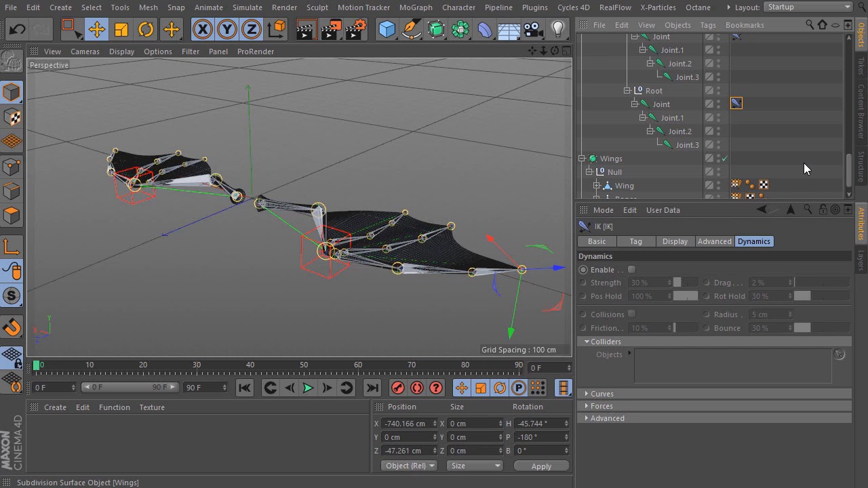This screenshot has height=488, width=868.
Task: Open the Size mode dropdown
Action: [475, 466]
